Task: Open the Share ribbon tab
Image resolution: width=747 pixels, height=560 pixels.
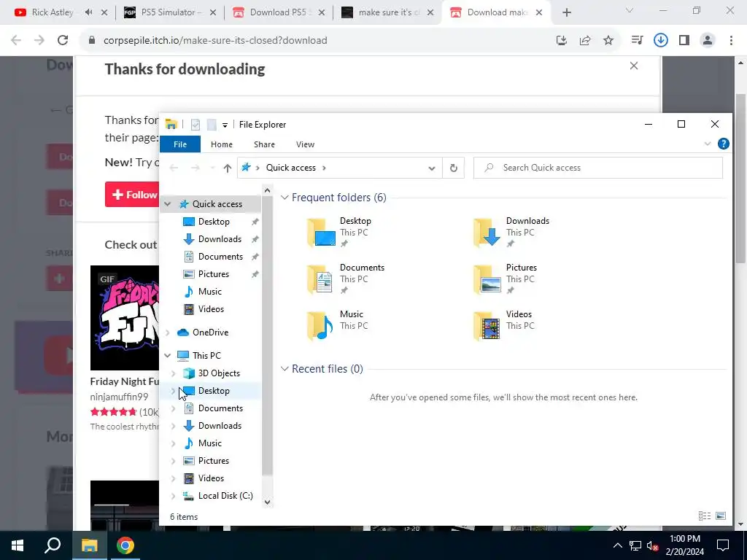Action: [x=264, y=144]
